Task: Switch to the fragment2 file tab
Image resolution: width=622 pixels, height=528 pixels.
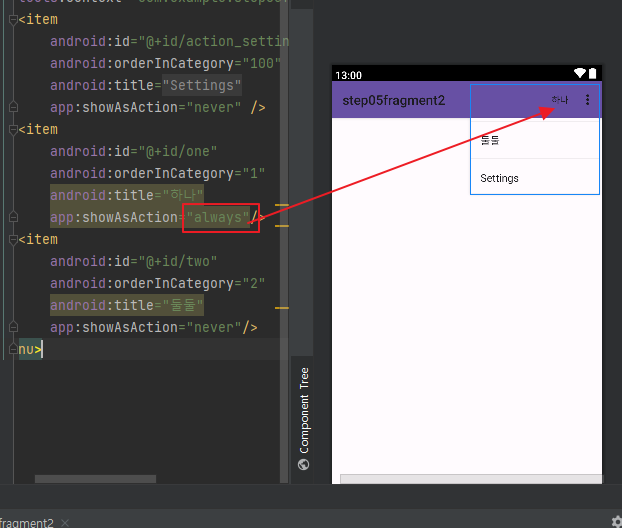Action: pos(26,523)
